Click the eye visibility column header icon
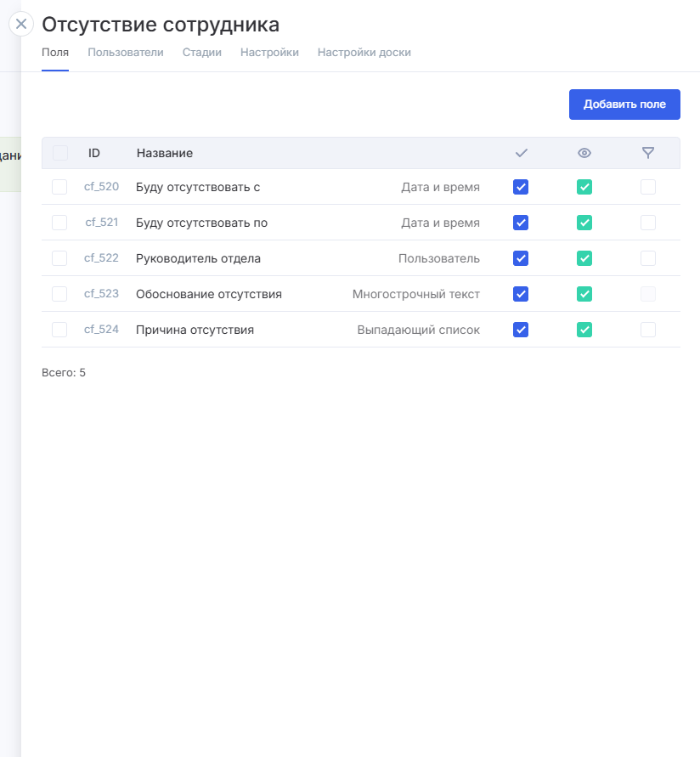Screen dimensions: 700x757 point(584,153)
